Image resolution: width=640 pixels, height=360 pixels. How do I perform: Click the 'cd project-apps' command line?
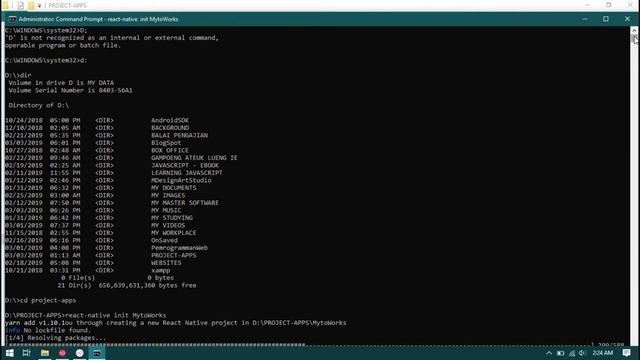tap(40, 300)
